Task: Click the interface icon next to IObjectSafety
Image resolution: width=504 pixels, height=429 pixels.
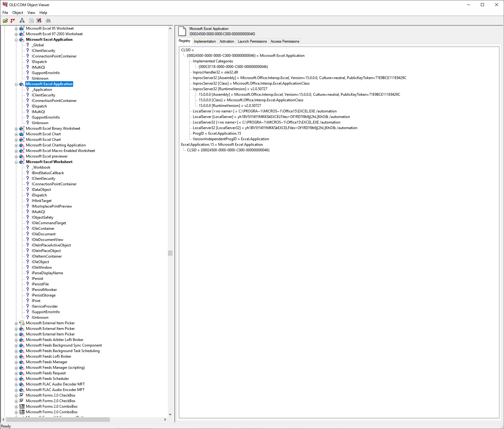Action: (28, 217)
